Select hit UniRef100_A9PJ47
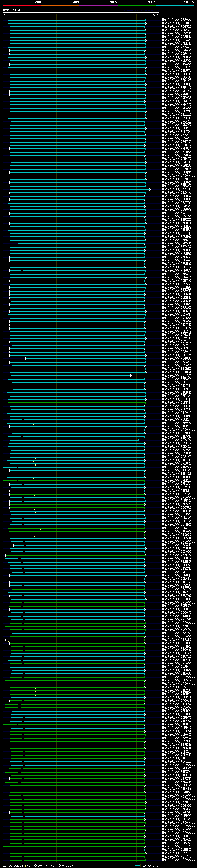The image size is (197, 868). click(x=177, y=88)
